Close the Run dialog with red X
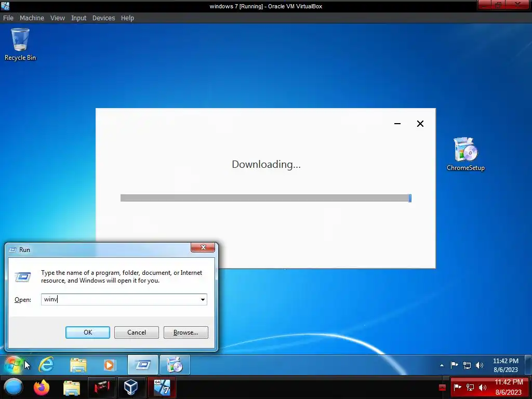 pos(203,247)
